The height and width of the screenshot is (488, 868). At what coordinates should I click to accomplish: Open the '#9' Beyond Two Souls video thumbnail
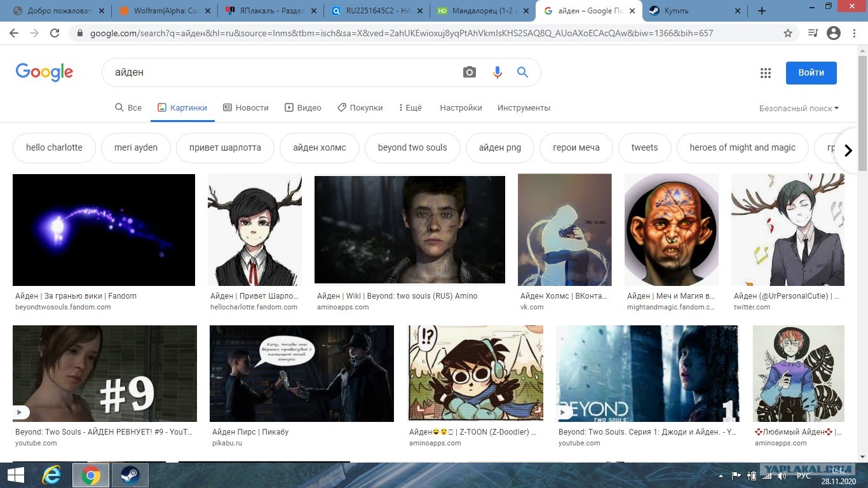(105, 374)
